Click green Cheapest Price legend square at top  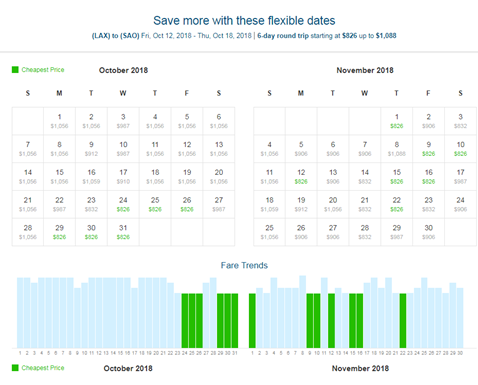coord(15,70)
